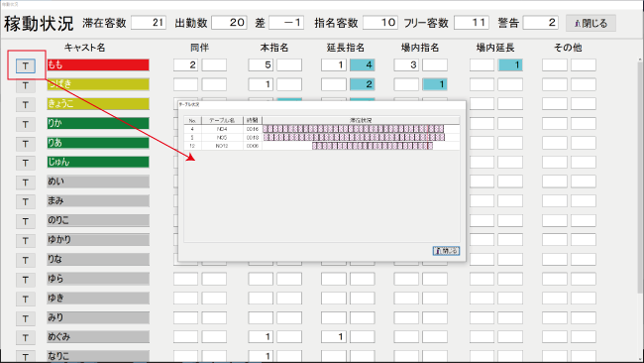Click the T button beside きょうこ
Image resolution: width=644 pixels, height=363 pixels.
[x=26, y=104]
